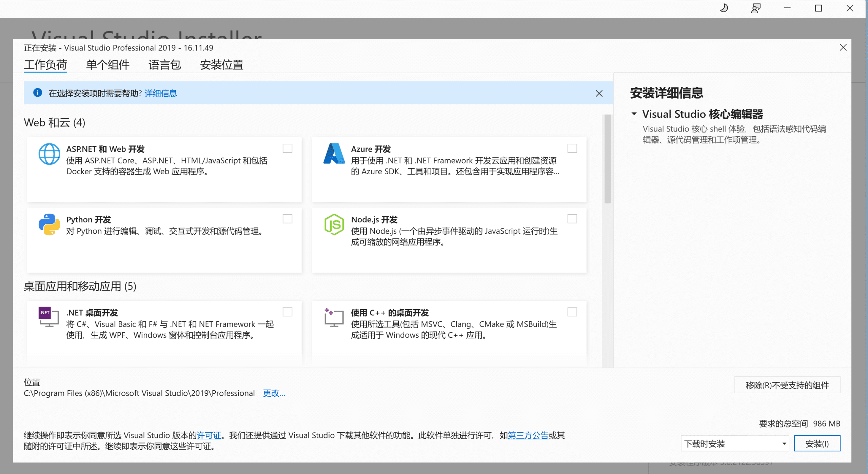Click the blue info icon in help banner
The height and width of the screenshot is (474, 868).
point(38,93)
